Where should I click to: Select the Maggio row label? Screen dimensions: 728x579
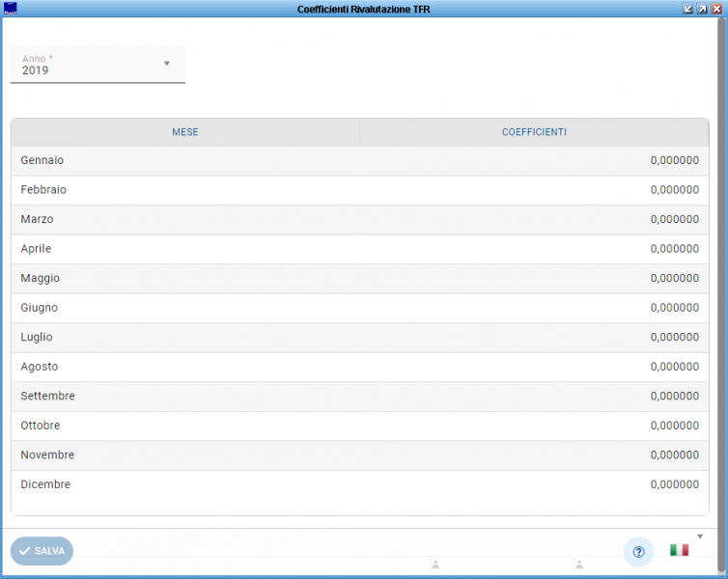[x=41, y=278]
